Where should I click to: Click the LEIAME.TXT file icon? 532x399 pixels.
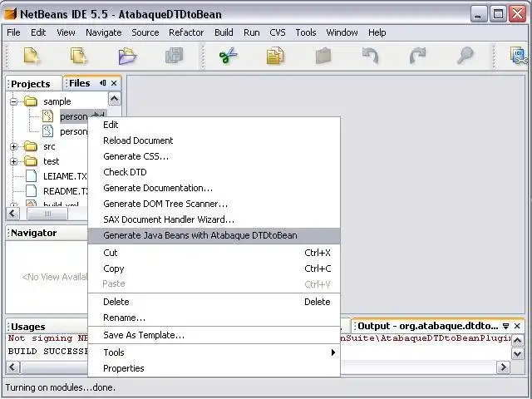click(32, 176)
